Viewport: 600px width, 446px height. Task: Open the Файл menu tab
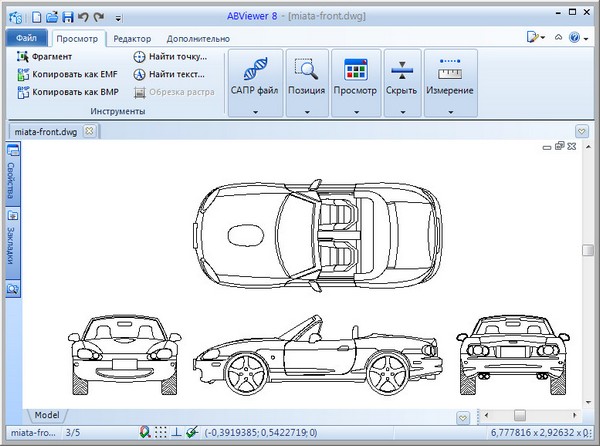(25, 38)
